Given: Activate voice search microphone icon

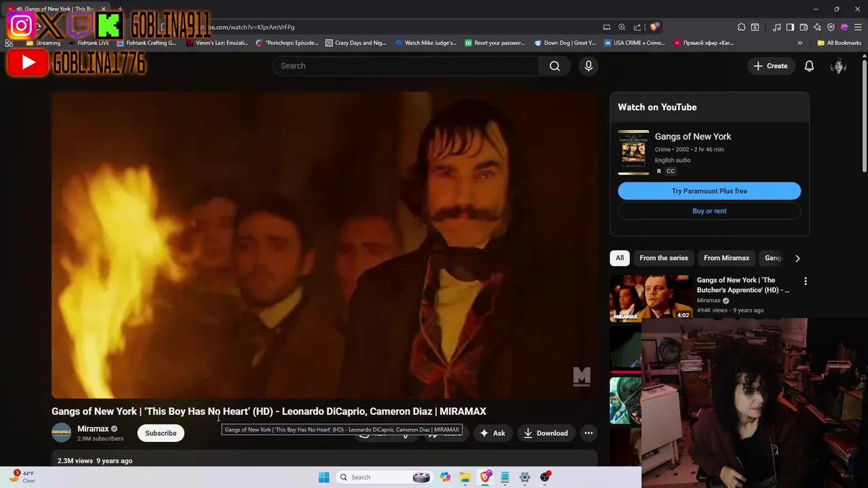Looking at the screenshot, I should click(589, 66).
